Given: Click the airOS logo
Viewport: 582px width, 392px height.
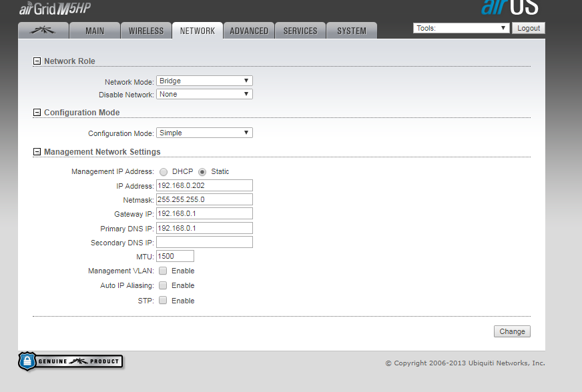Looking at the screenshot, I should click(509, 7).
